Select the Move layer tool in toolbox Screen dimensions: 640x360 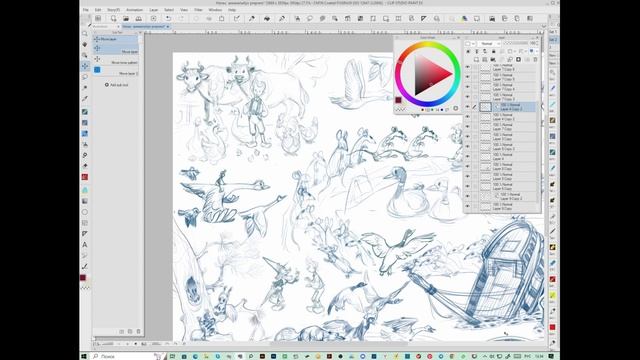point(84,66)
